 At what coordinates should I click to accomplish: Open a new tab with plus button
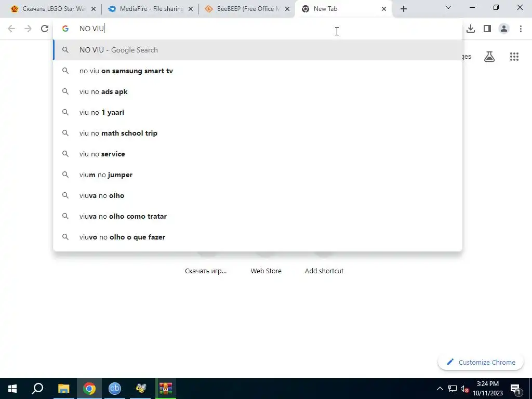tap(403, 9)
